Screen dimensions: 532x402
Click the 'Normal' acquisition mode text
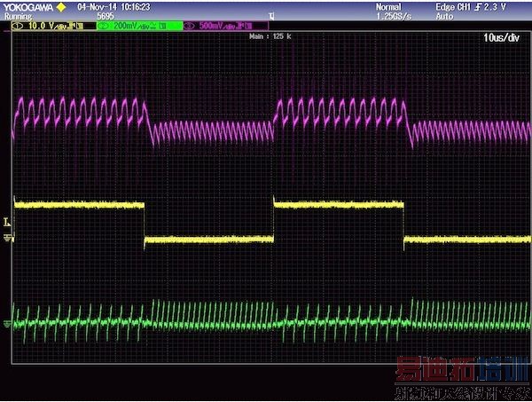coord(388,7)
